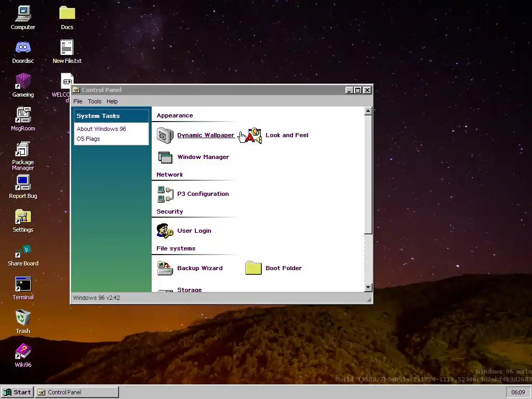This screenshot has height=399, width=532.
Task: Click the System Tasks header
Action: [111, 116]
